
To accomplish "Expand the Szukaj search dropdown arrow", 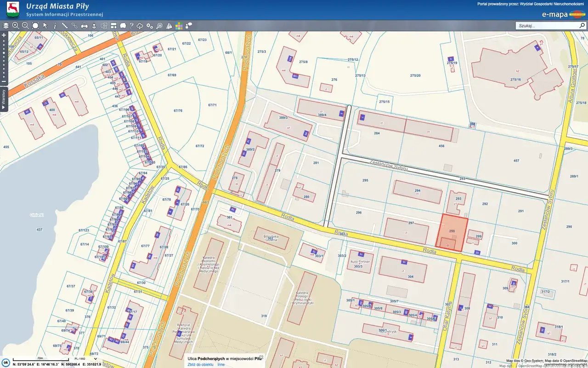I will (582, 26).
